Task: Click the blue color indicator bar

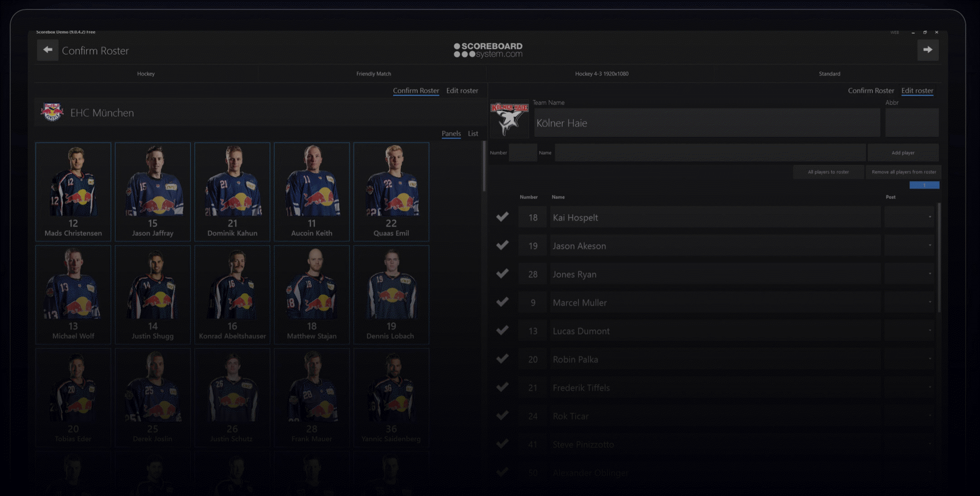Action: click(924, 185)
